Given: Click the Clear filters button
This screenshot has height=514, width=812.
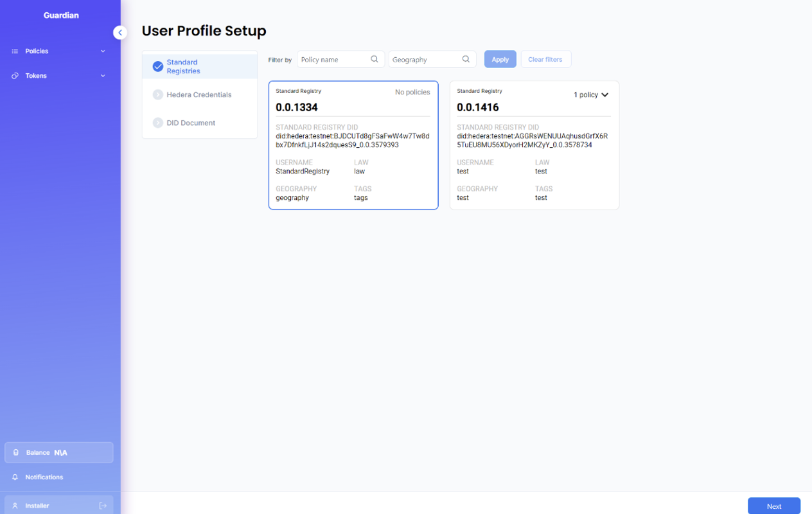Looking at the screenshot, I should tap(545, 59).
